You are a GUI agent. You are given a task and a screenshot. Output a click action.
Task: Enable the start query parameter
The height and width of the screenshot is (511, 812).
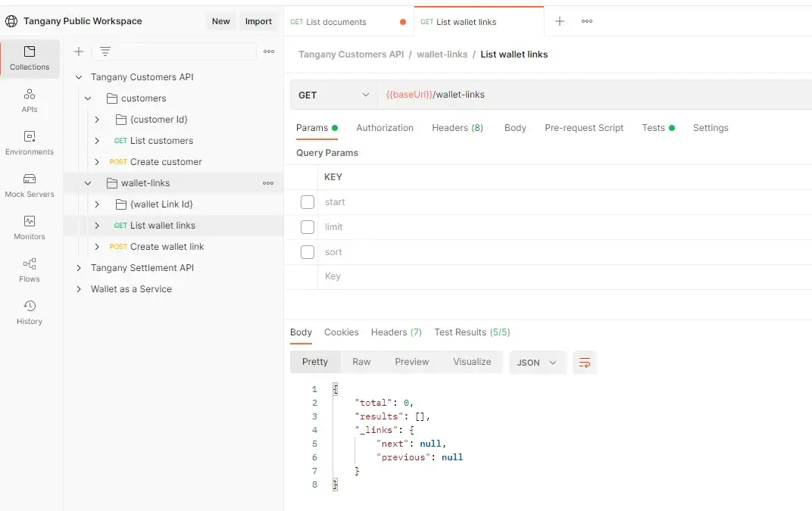[x=308, y=202]
